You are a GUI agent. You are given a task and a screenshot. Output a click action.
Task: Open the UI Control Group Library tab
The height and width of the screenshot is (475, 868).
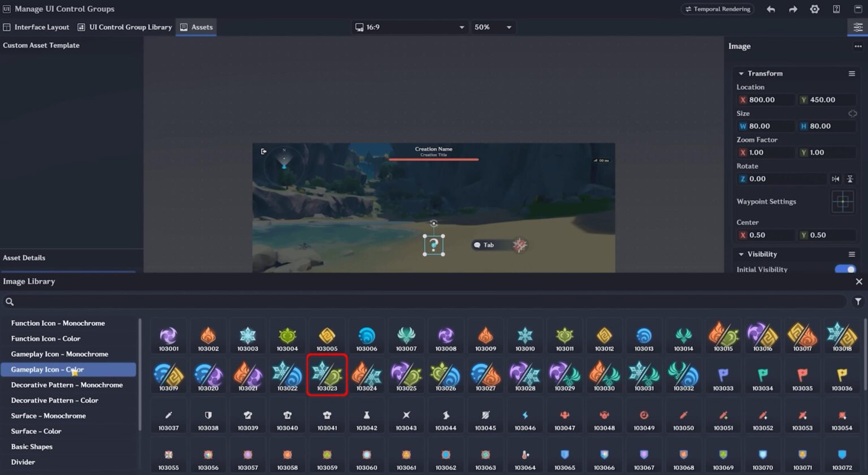click(125, 27)
